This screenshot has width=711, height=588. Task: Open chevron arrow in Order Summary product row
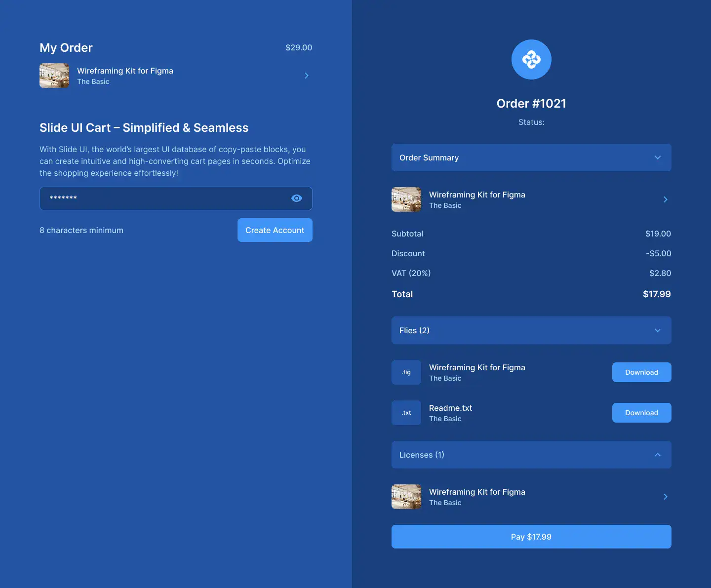tap(666, 199)
